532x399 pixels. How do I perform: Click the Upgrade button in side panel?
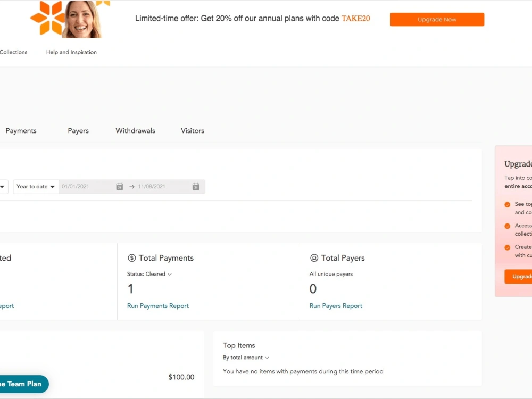(x=518, y=277)
